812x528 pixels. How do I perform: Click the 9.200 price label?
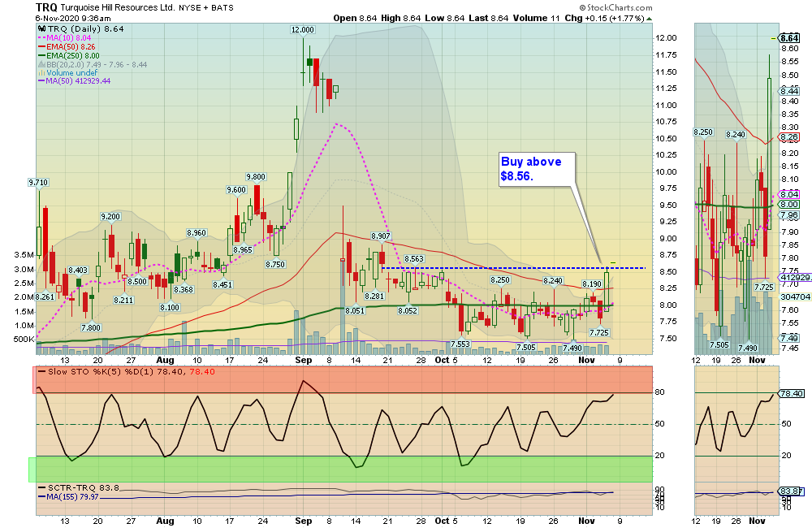click(110, 217)
